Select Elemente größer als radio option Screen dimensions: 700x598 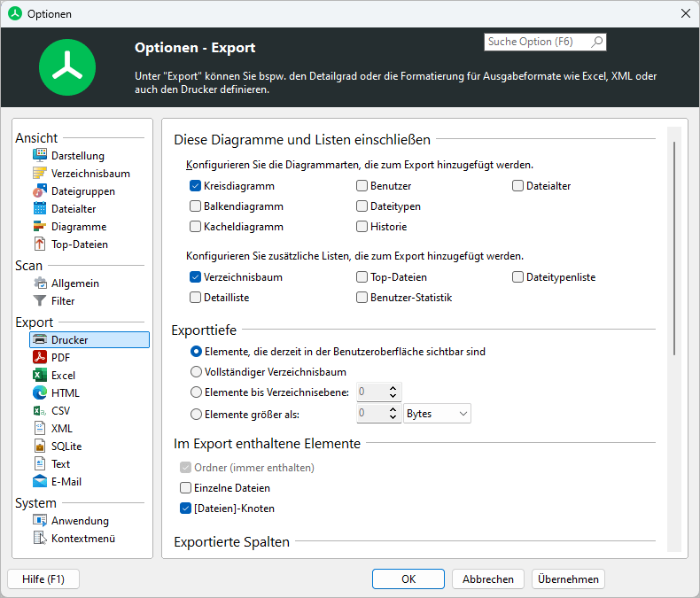point(196,415)
